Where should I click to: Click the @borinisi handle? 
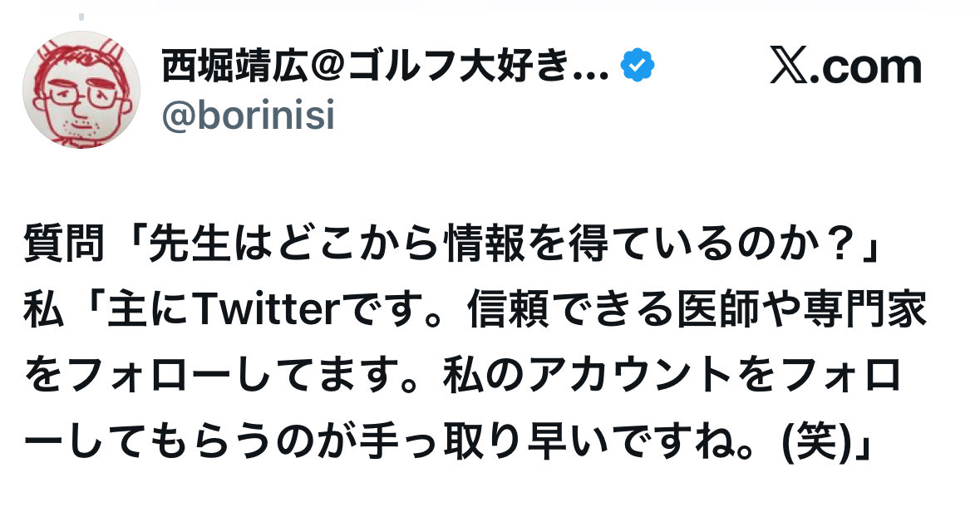point(248,116)
